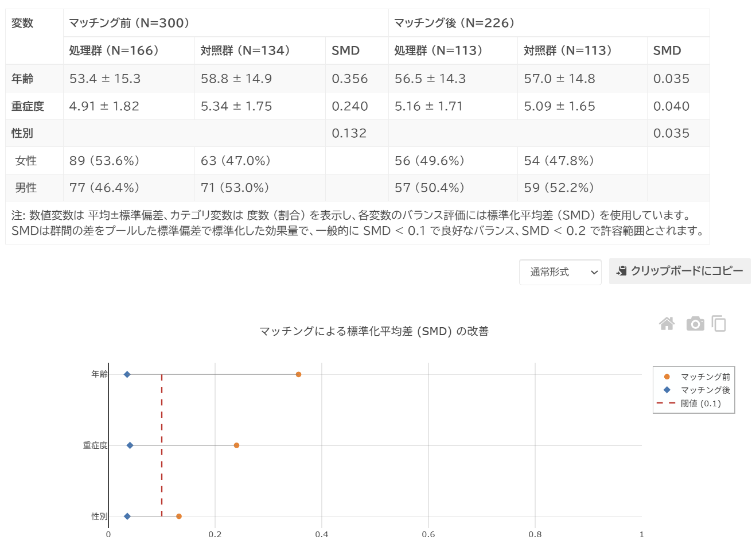Click the 0.356 SMD cell for 年齢

[350, 79]
